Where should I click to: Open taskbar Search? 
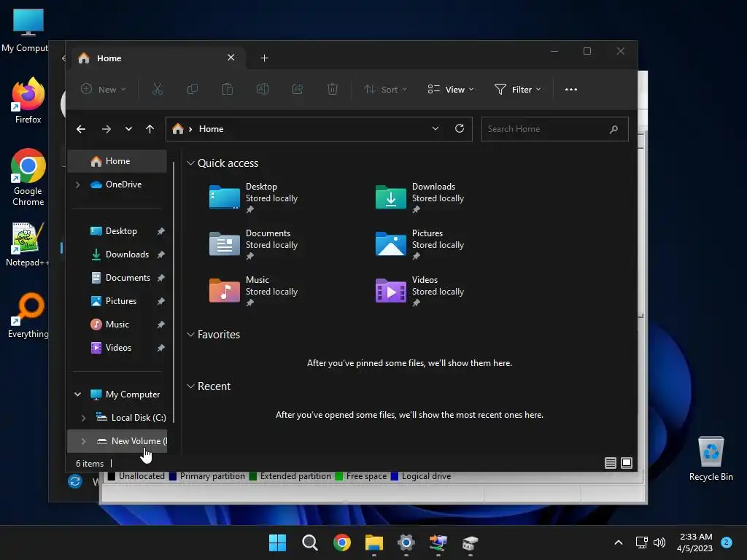tap(309, 542)
